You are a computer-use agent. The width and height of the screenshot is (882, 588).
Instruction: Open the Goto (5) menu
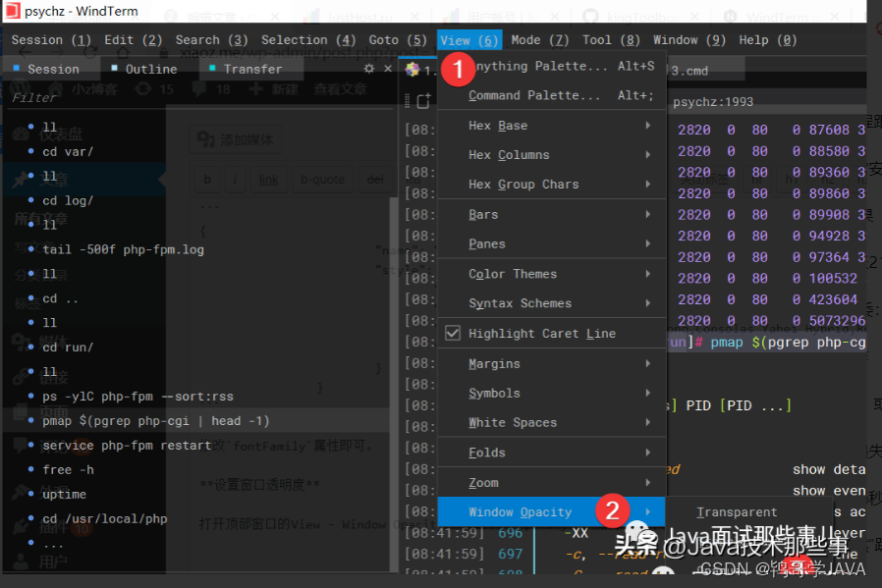[x=398, y=40]
